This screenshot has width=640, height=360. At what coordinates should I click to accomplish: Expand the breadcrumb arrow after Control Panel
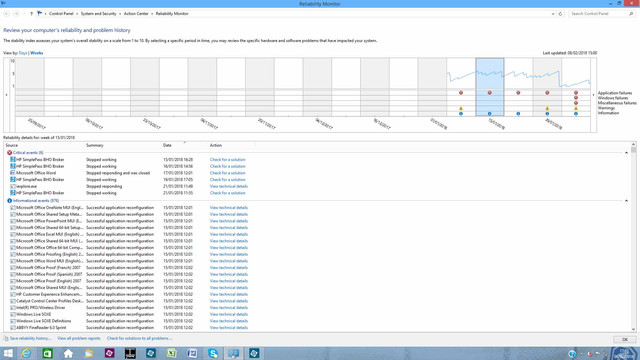pos(77,14)
